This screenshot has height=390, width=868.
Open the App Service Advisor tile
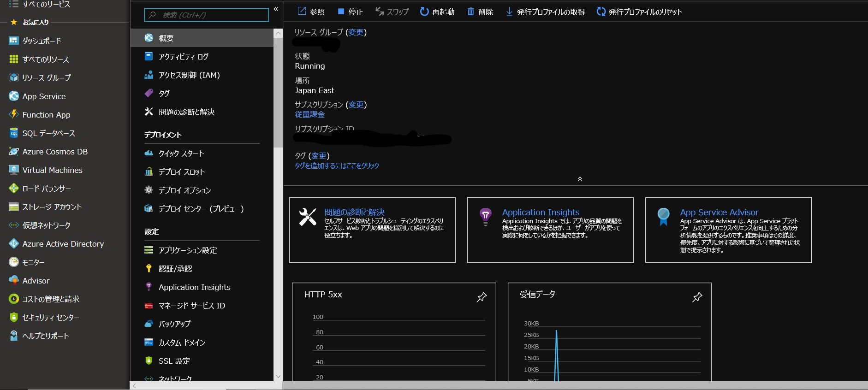728,230
